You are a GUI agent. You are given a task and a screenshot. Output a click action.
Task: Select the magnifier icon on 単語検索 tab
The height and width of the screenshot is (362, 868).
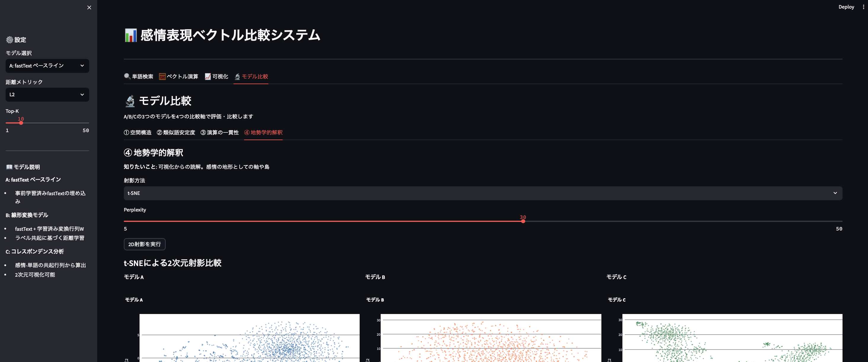click(x=127, y=76)
